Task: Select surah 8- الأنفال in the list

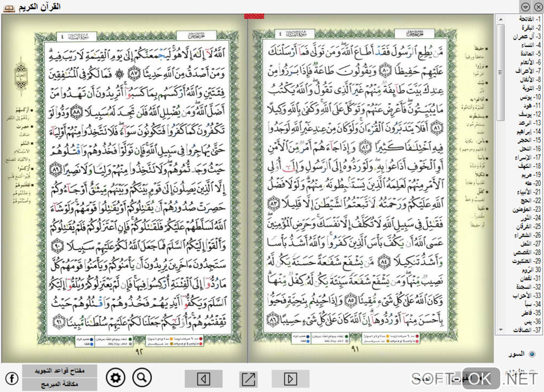Action: [x=530, y=80]
